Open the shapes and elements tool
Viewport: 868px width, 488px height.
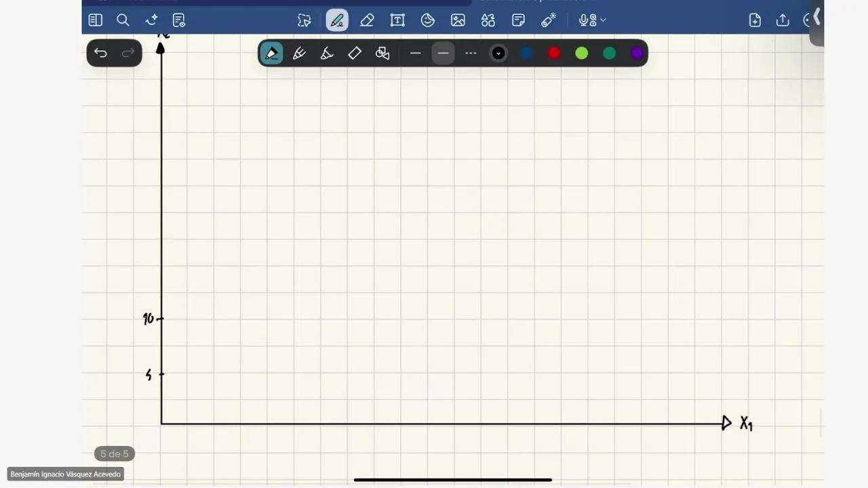click(488, 20)
